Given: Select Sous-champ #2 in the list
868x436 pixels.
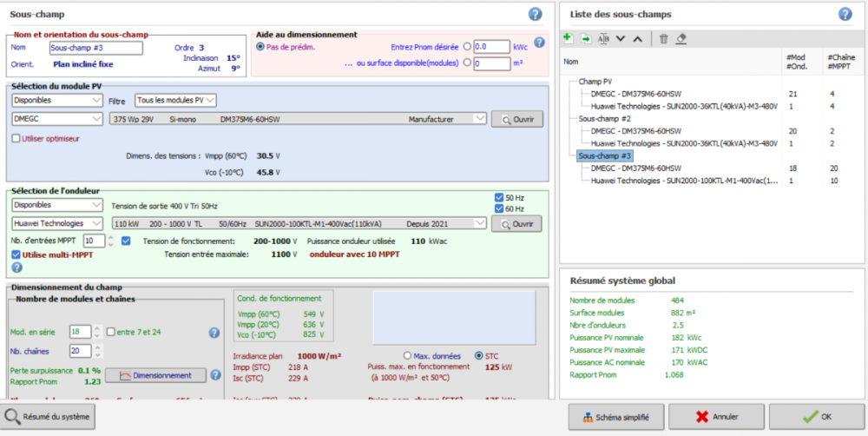Looking at the screenshot, I should pos(601,118).
